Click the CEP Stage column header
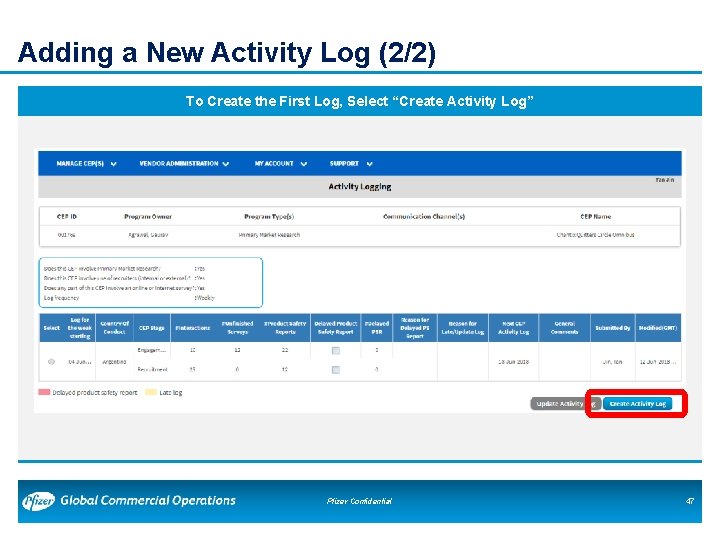The image size is (720, 540). (x=152, y=328)
